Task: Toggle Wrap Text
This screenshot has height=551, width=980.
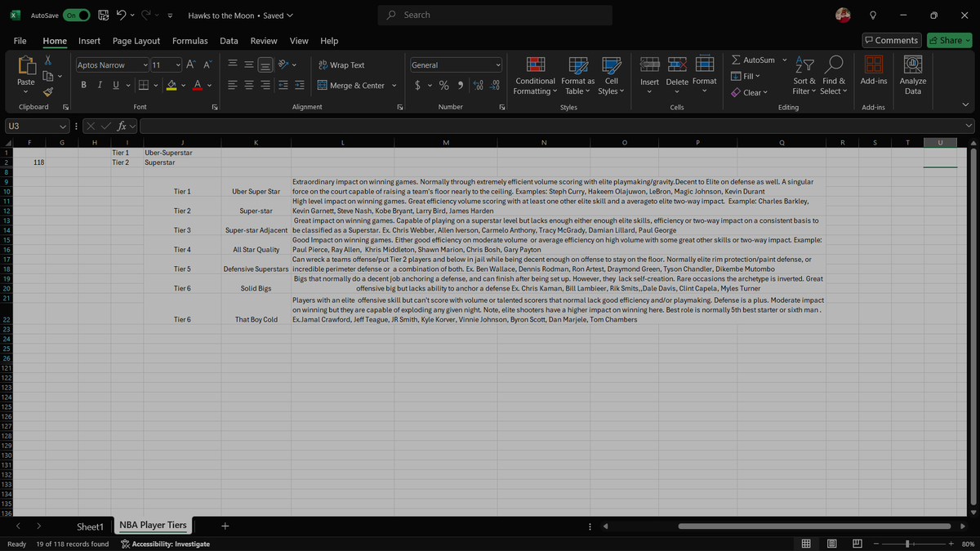Action: tap(341, 64)
